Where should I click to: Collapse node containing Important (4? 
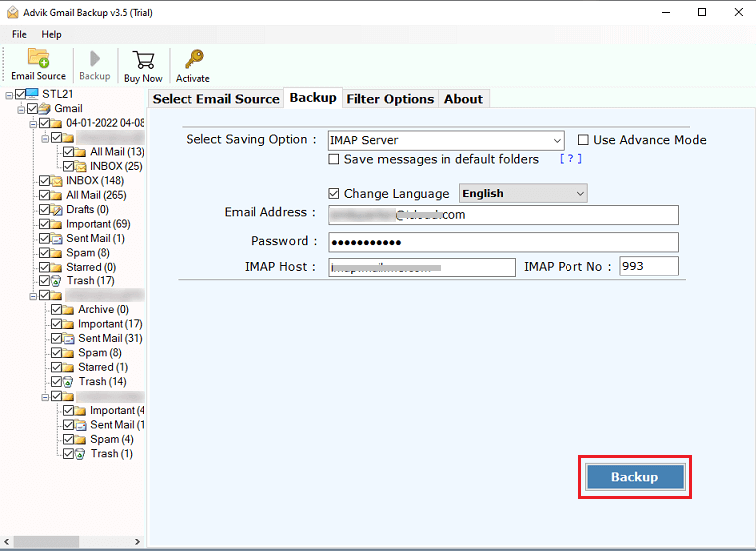45,397
